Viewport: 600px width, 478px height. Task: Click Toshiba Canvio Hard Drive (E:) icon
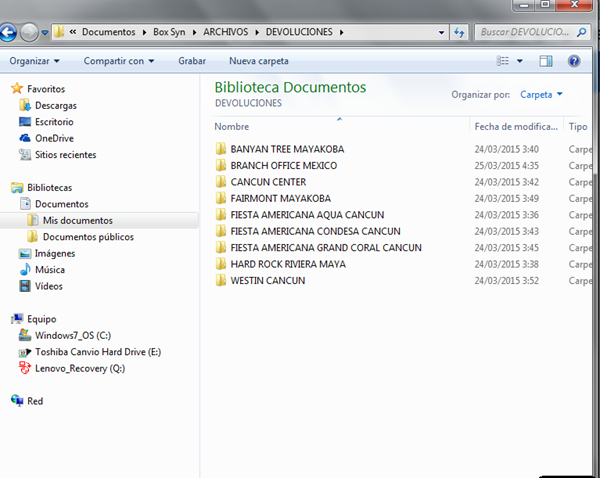[x=25, y=352]
